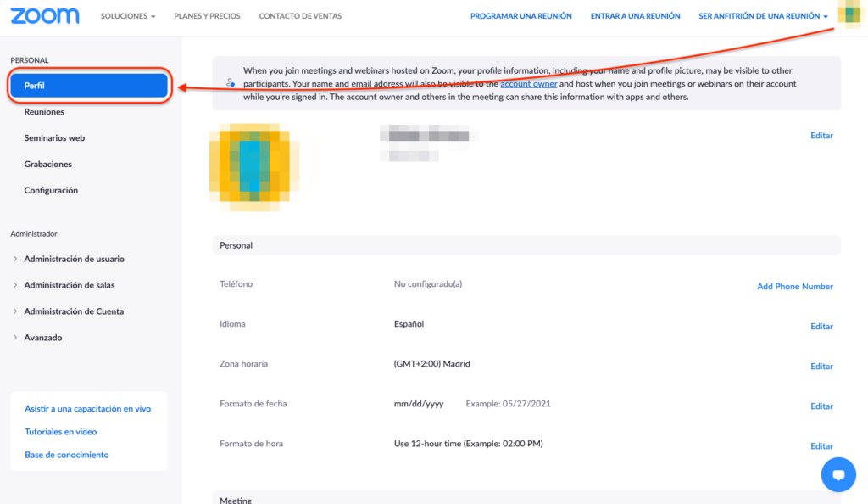
Task: Click 'Use 12-hour time' value
Action: click(x=468, y=444)
